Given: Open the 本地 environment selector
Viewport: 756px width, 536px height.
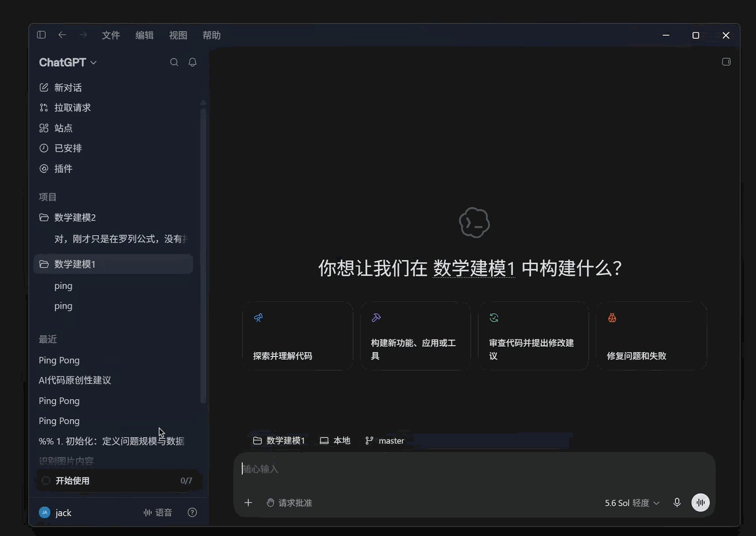Looking at the screenshot, I should [335, 441].
